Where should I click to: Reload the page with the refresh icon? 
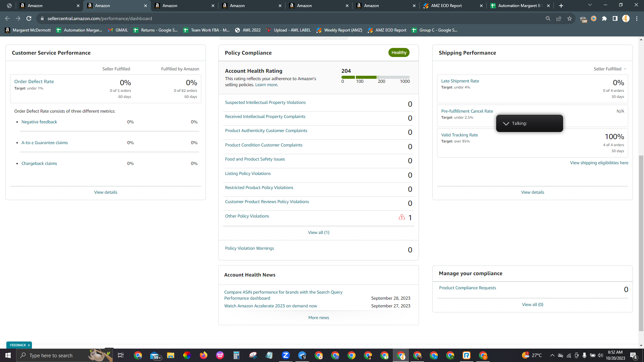click(29, 18)
